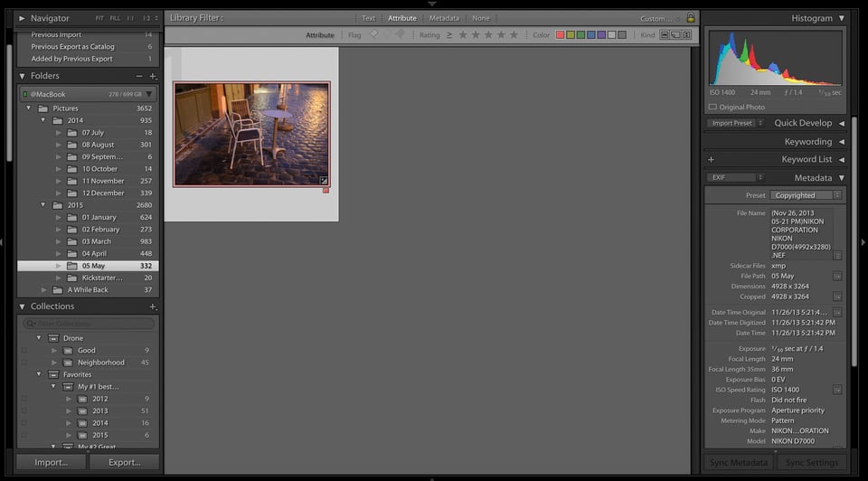Screen dimensions: 868x481
Task: Collapse the 2014 folder tree
Action: (43, 120)
